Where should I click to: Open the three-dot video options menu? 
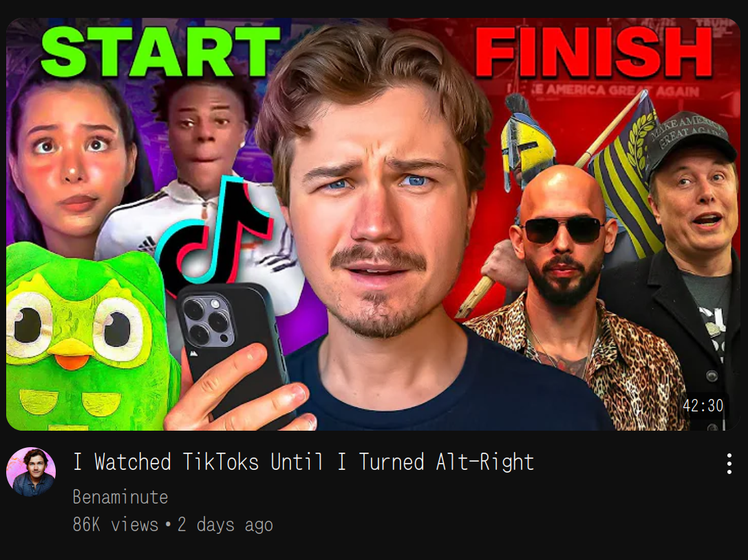pyautogui.click(x=729, y=464)
